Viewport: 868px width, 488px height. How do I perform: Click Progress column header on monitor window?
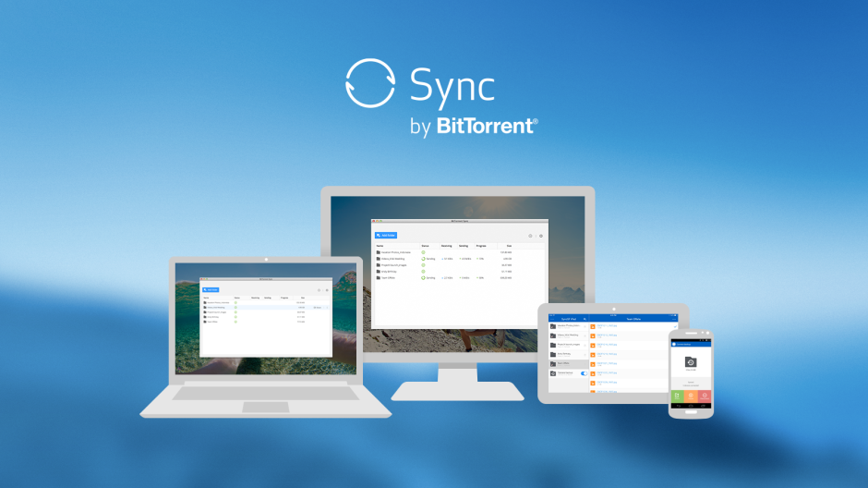click(481, 245)
